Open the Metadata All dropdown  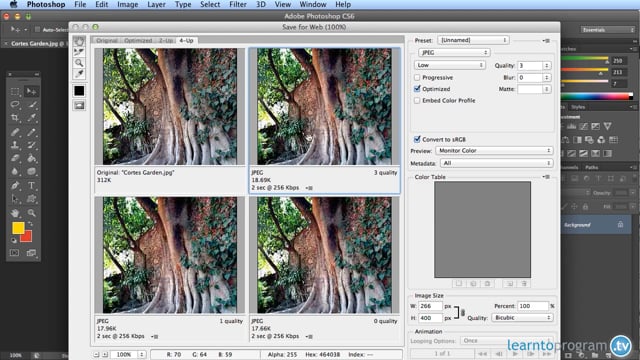coord(497,163)
